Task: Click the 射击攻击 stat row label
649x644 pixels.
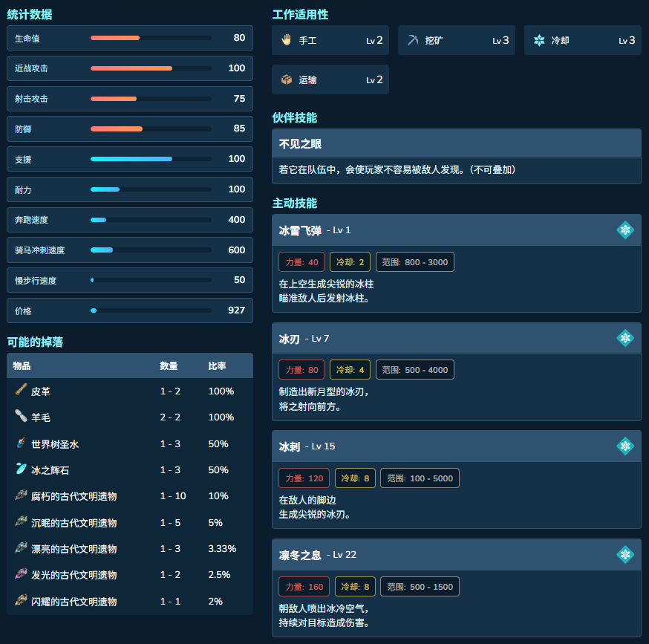Action: [31, 99]
